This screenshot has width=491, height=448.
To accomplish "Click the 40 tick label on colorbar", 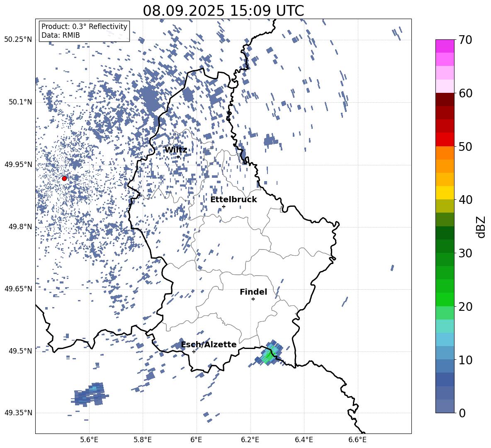I will point(465,200).
